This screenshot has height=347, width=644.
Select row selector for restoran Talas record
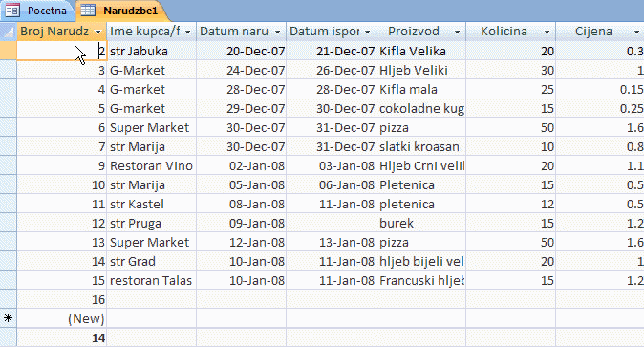click(9, 280)
